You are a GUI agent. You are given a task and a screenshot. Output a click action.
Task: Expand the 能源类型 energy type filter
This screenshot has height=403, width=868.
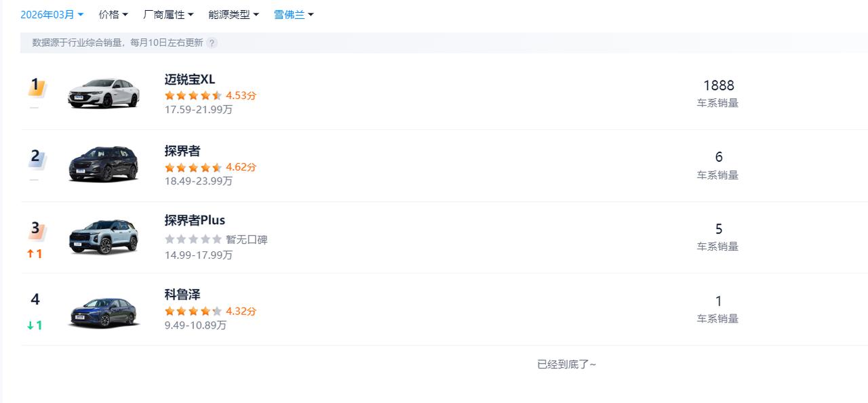coord(233,14)
